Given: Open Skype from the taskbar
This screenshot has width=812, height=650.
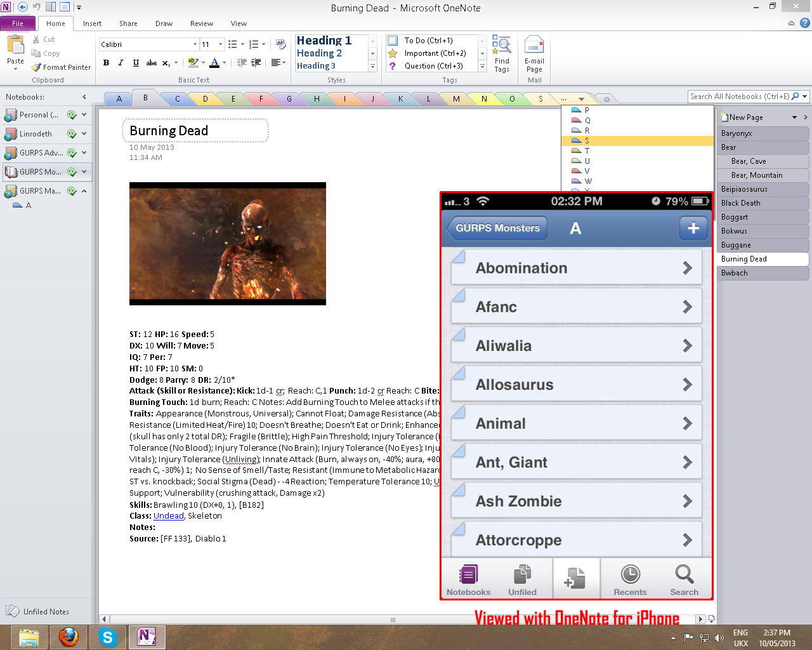Looking at the screenshot, I should coord(107,637).
